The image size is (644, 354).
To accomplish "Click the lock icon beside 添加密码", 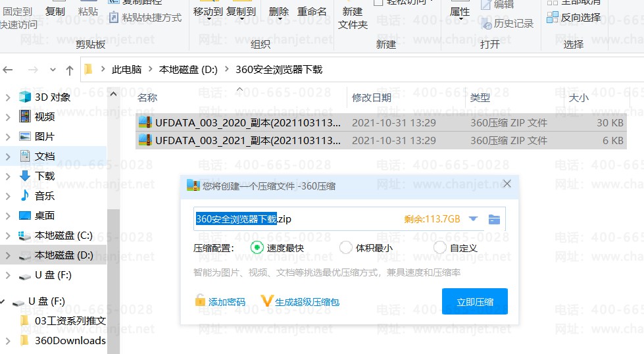I will pos(200,300).
